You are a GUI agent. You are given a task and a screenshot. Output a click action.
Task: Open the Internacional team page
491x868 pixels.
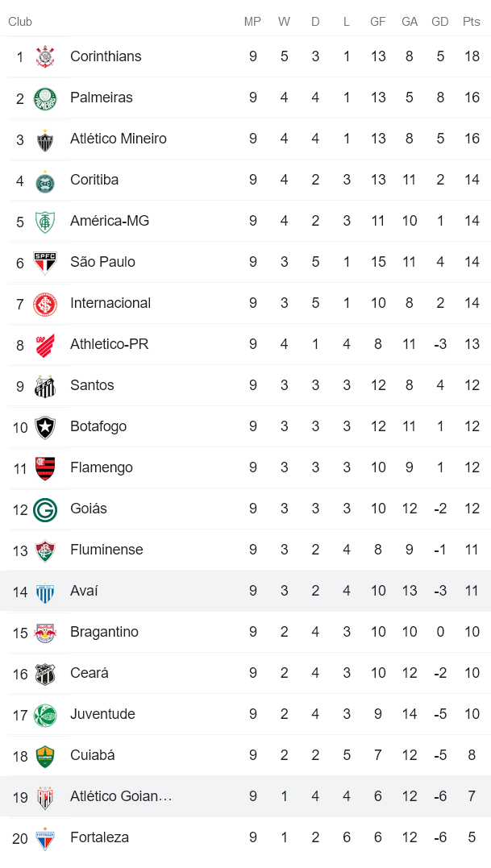pyautogui.click(x=110, y=303)
